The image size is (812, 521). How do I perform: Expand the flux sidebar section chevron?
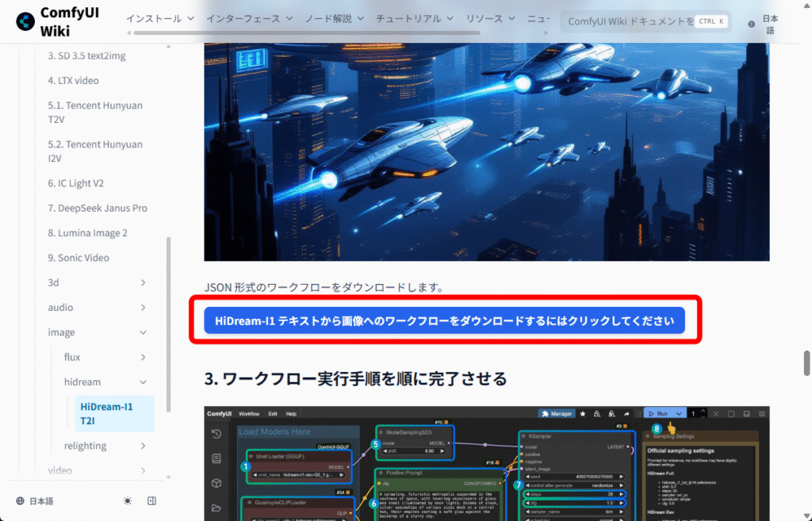click(143, 357)
